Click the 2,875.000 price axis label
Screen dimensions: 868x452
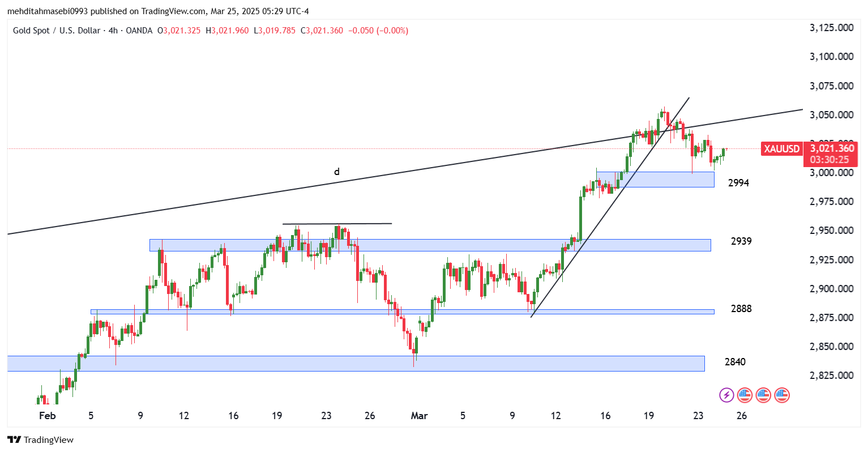(831, 318)
